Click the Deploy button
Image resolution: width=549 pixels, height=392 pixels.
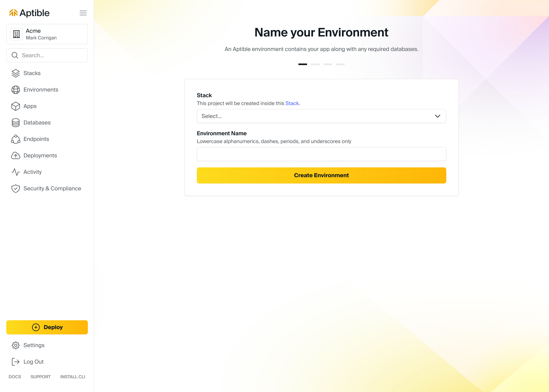click(x=47, y=327)
